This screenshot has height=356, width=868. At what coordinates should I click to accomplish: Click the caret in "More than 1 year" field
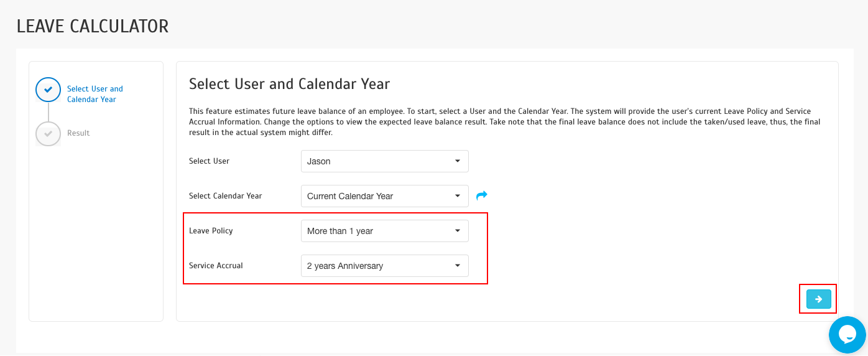click(x=458, y=231)
